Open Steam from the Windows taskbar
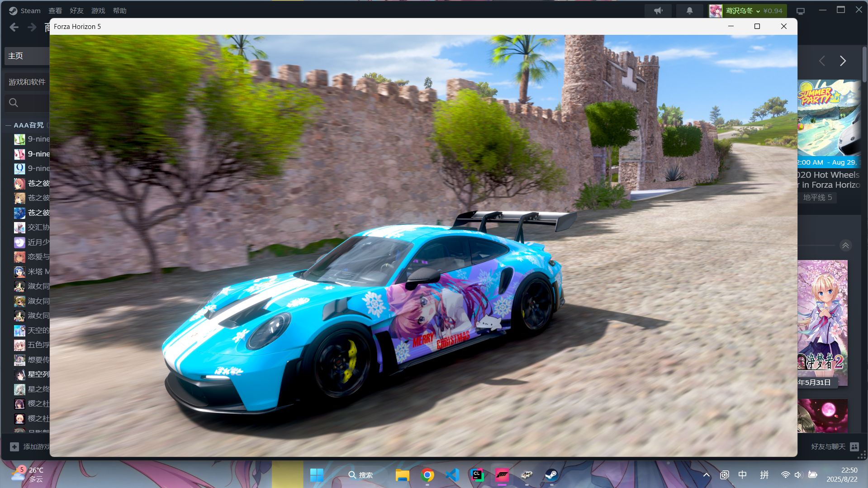 pyautogui.click(x=551, y=475)
